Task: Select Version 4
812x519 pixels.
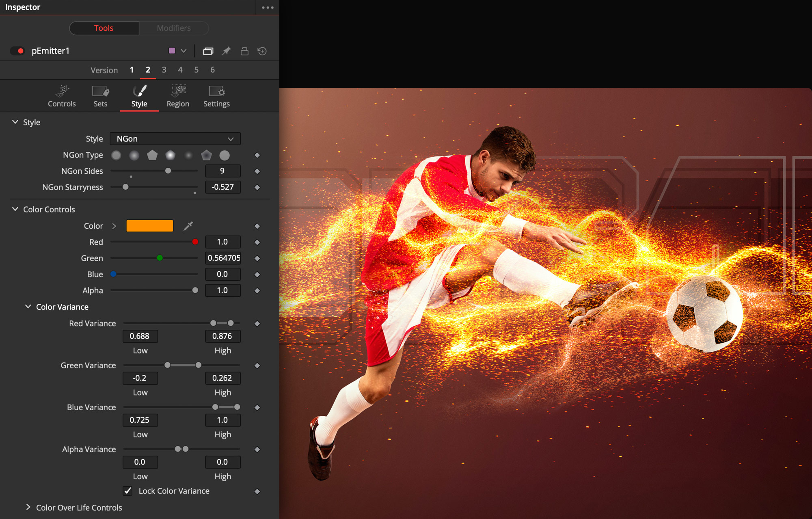Action: 180,70
